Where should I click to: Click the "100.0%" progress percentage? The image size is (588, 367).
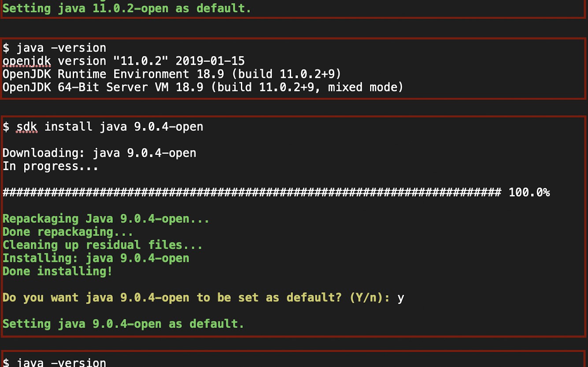(x=529, y=192)
